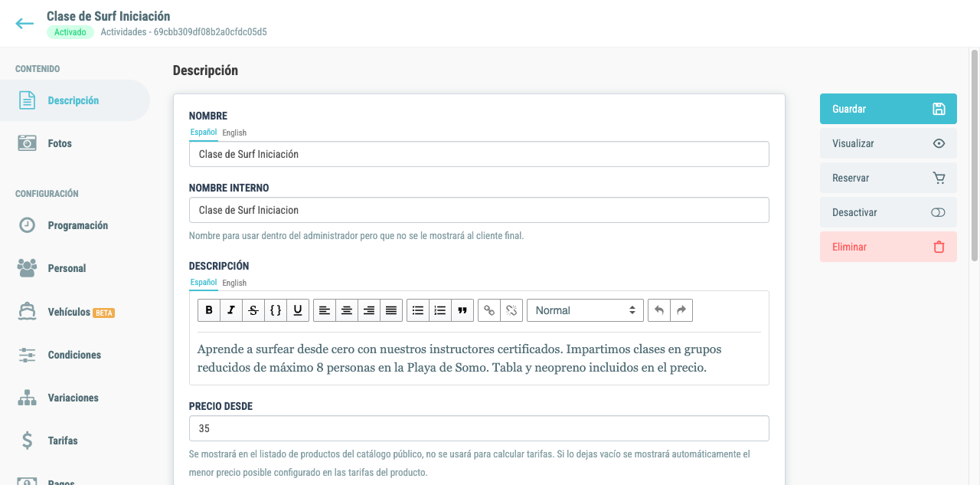Open Personal in the sidebar
The height and width of the screenshot is (485, 980).
75,268
